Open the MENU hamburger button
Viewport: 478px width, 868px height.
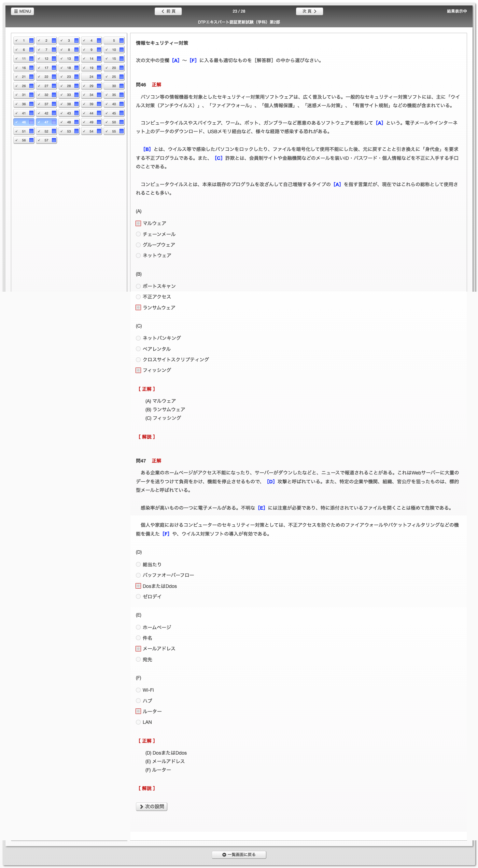tap(23, 11)
